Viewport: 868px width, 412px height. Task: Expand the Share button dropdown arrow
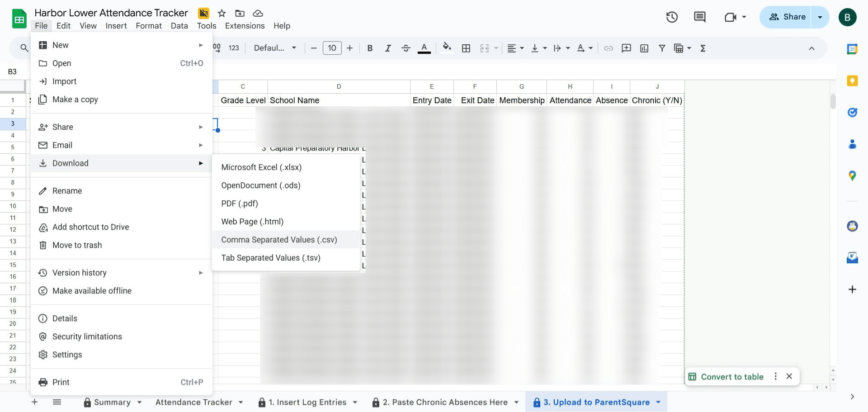click(820, 17)
